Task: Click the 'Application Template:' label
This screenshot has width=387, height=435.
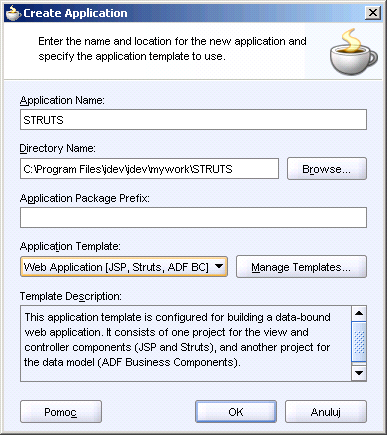Action: pos(70,246)
